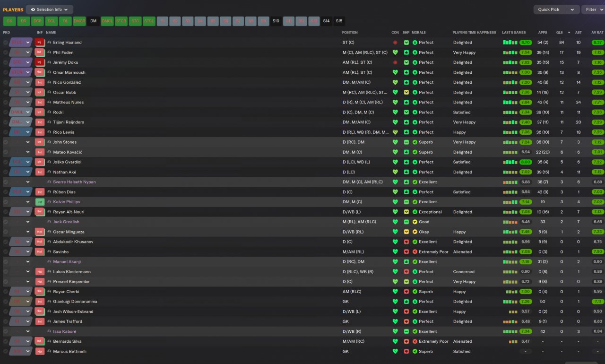Open the Filter dropdown

pos(593,9)
